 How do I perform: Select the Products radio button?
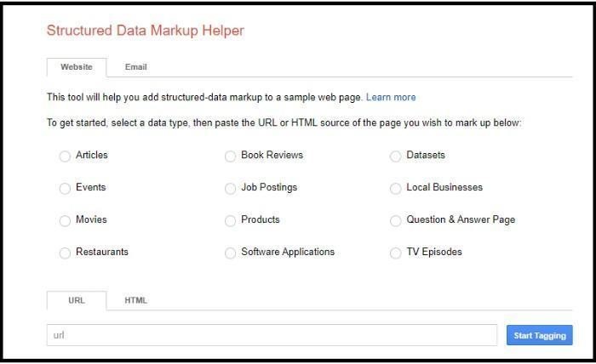coord(231,220)
